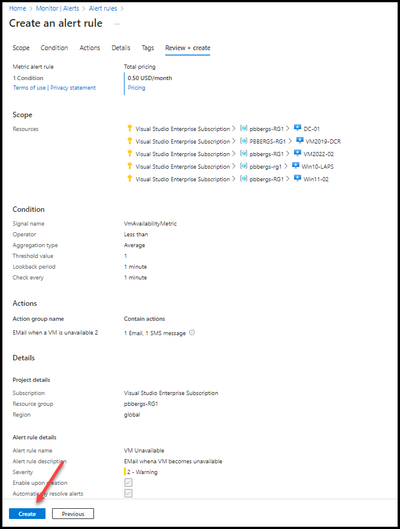Click the Win11-02 resource name

pos(316,179)
